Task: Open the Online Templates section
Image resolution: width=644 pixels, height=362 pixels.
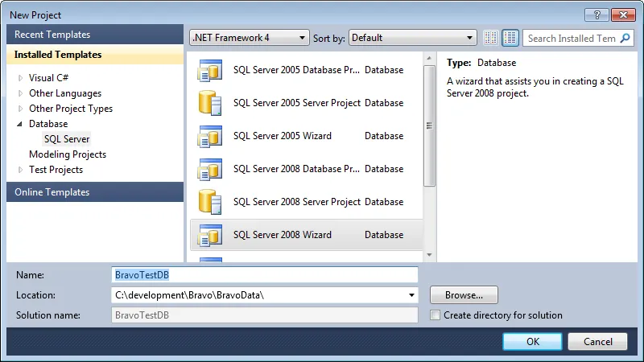Action: pyautogui.click(x=95, y=192)
